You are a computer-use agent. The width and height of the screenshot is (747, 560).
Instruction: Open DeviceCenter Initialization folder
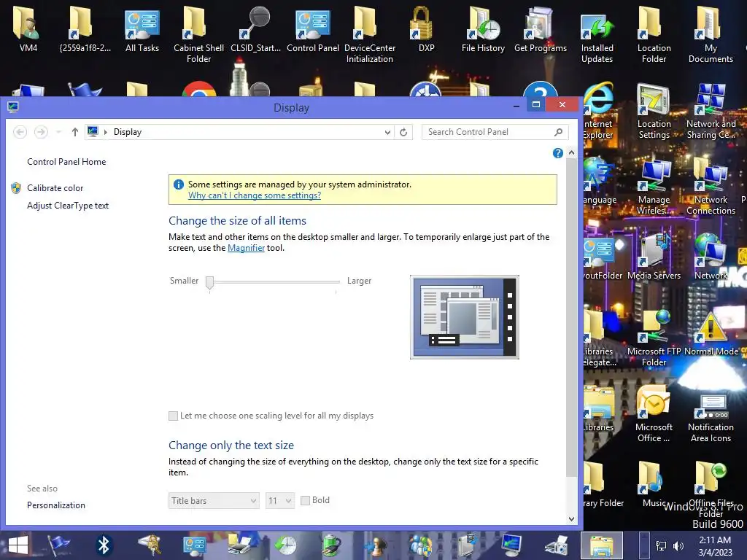[370, 35]
